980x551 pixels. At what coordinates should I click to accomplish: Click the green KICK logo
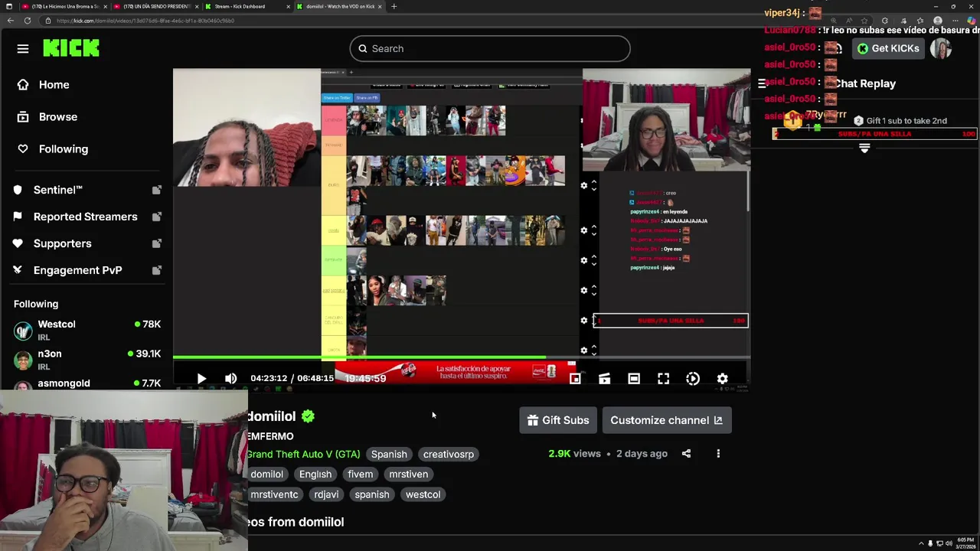click(x=71, y=48)
